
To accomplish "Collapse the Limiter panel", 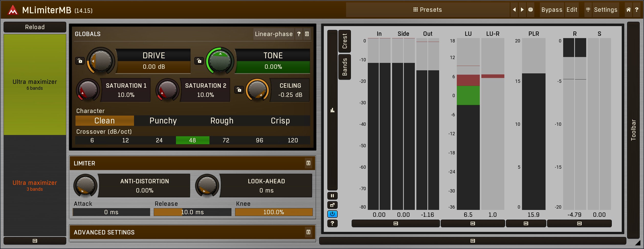I will click(308, 163).
